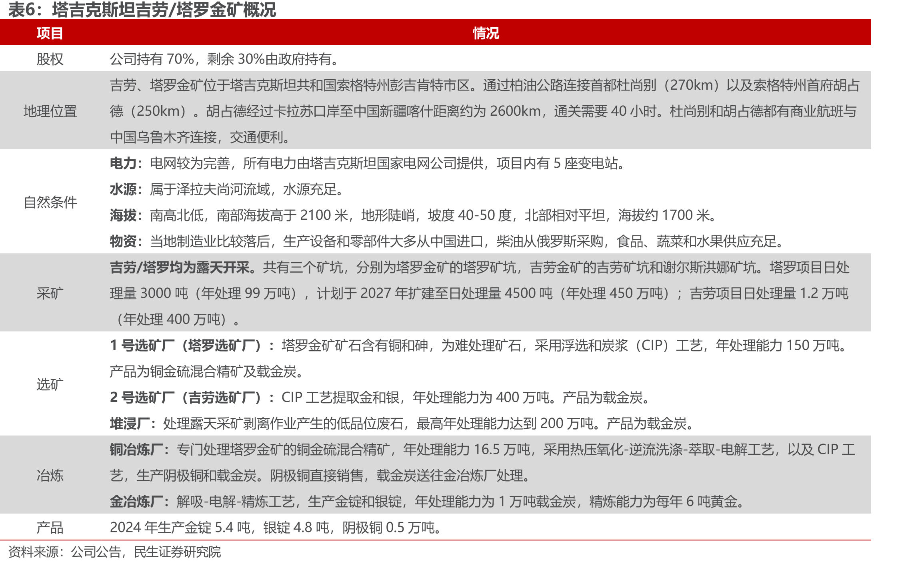This screenshot has height=564, width=924.
Task: Click the line starting '德（250km）。胡占德经过'
Action: [483, 111]
